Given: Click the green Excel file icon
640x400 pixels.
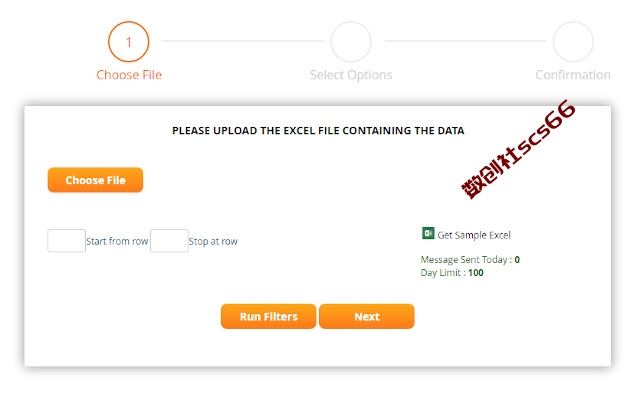Looking at the screenshot, I should coord(428,233).
